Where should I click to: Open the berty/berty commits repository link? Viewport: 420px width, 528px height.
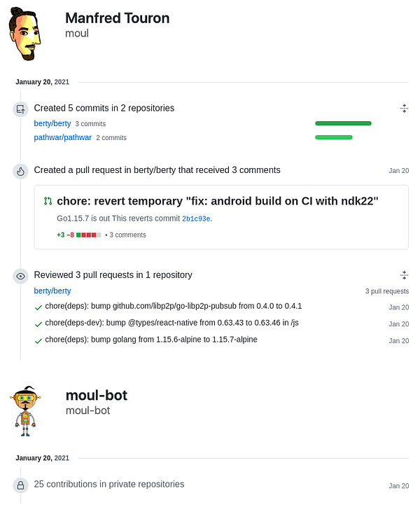point(52,123)
